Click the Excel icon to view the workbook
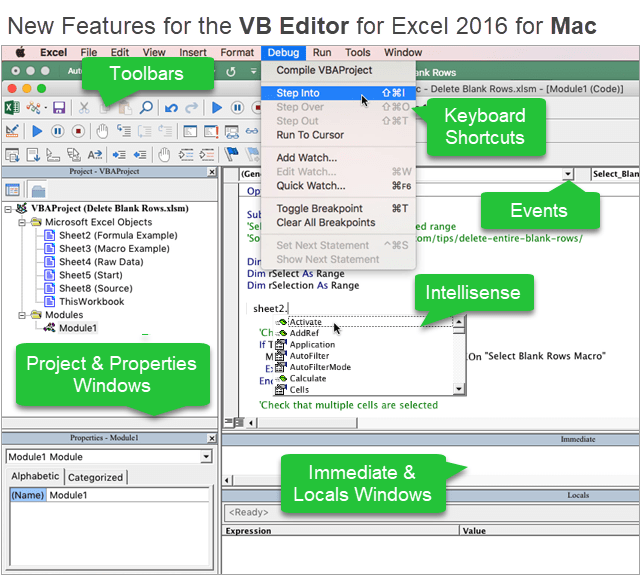 pyautogui.click(x=11, y=107)
